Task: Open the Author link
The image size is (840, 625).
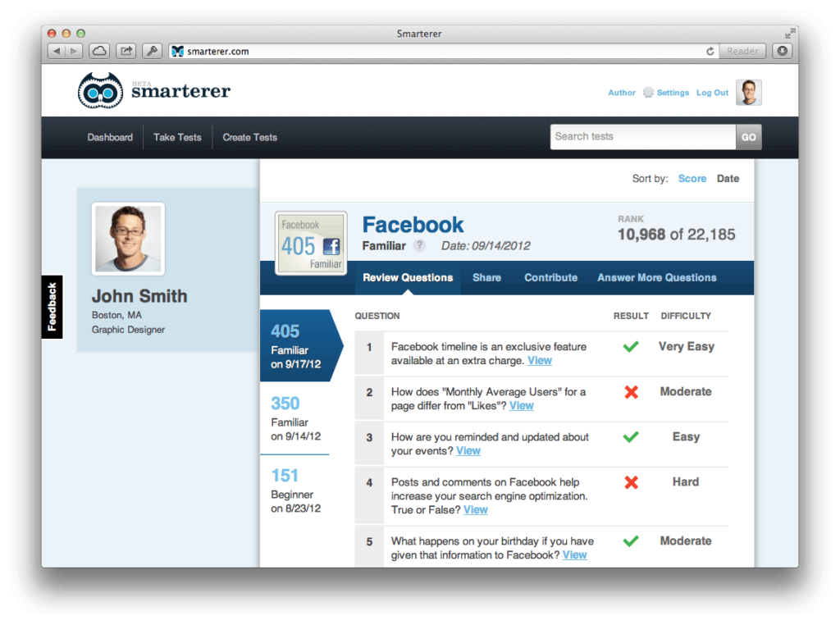Action: (622, 93)
